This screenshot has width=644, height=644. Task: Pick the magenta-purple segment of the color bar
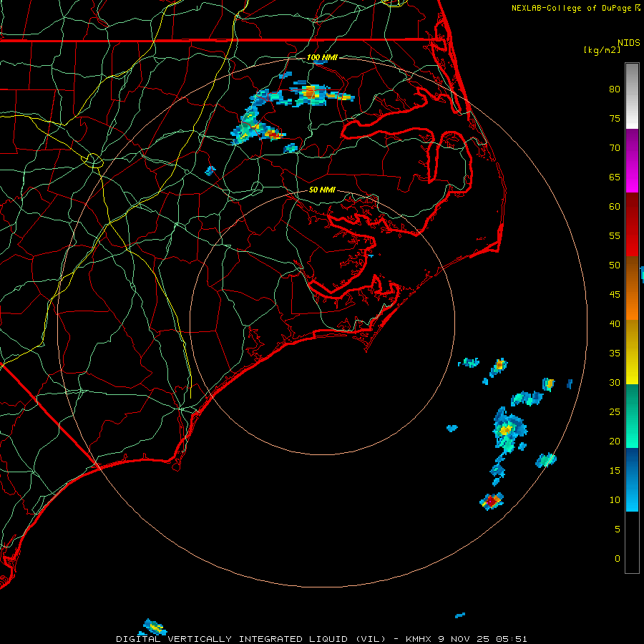click(x=632, y=160)
